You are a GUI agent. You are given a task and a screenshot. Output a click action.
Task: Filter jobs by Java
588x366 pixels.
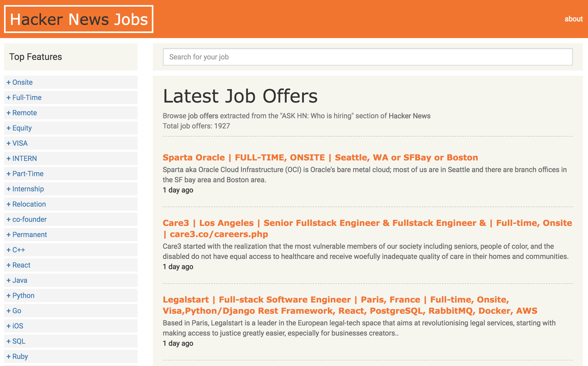[71, 280]
